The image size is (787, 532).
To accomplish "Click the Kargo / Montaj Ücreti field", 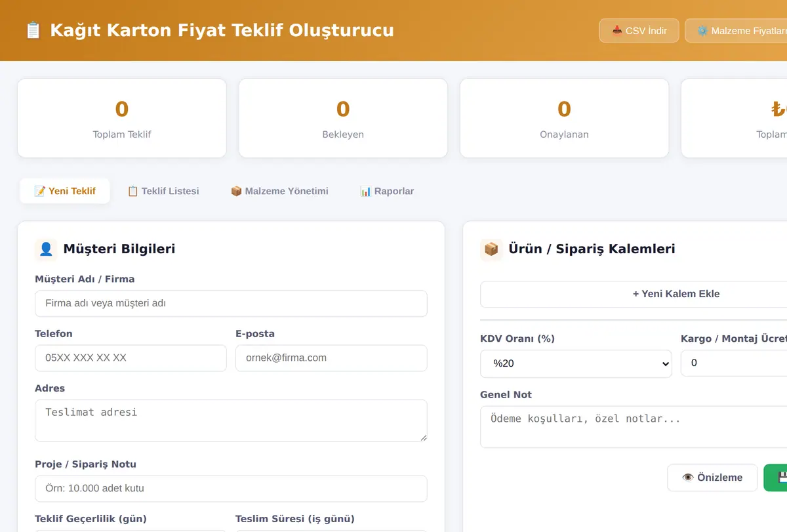I will [x=734, y=363].
